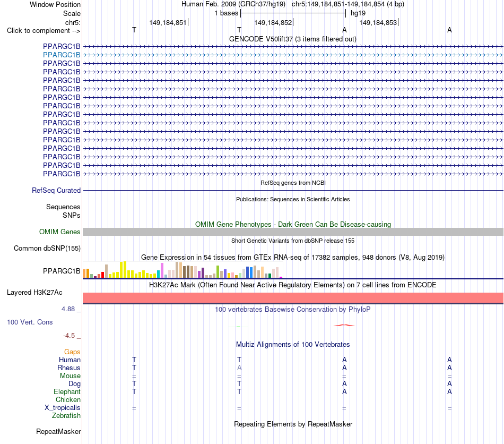Click the chr5:149,184,851-149,184,854 (4 bp) coordinates text
This screenshot has width=504, height=444.
point(348,4)
